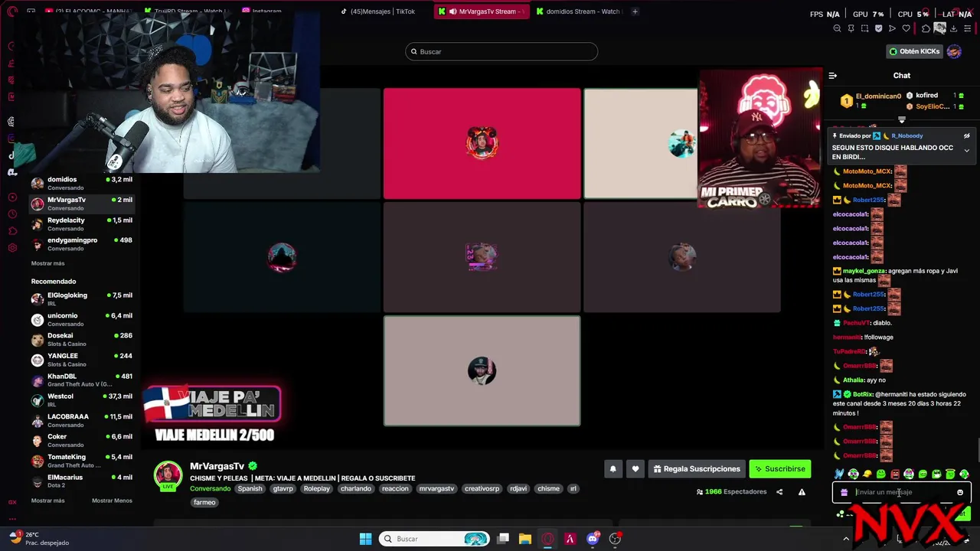Click the Suscribirse button

click(x=779, y=469)
